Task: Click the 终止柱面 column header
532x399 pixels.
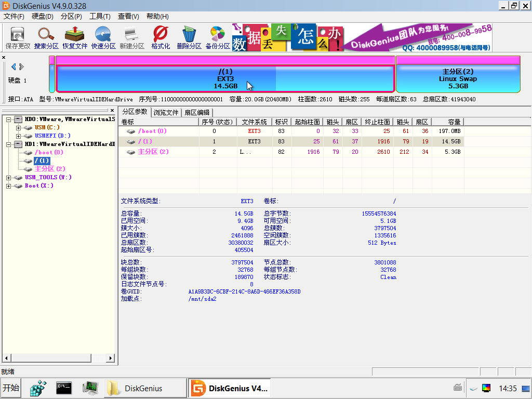Action: point(377,122)
